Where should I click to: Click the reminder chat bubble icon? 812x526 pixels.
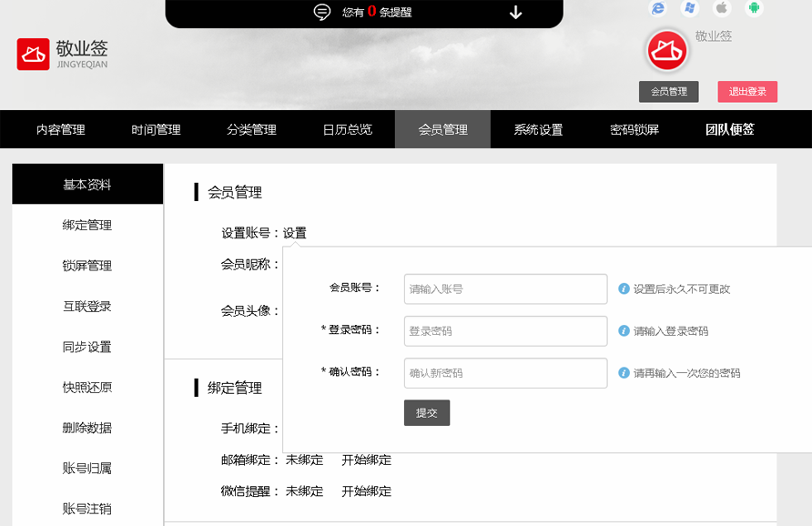[321, 12]
